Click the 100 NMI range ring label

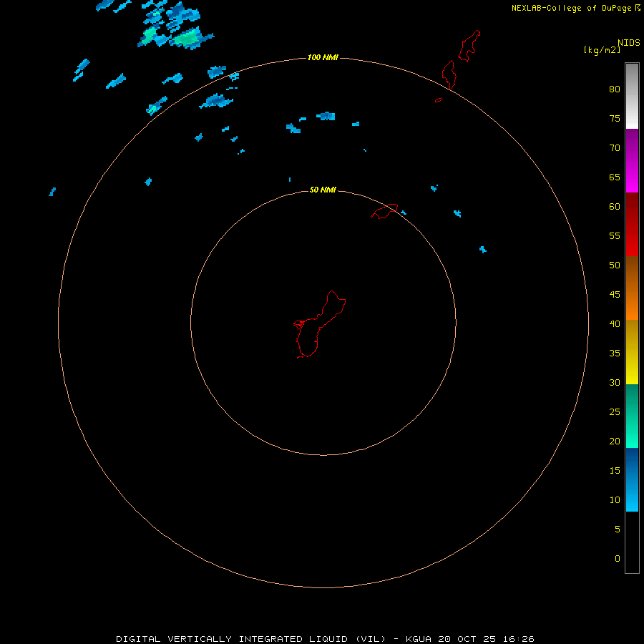(323, 57)
